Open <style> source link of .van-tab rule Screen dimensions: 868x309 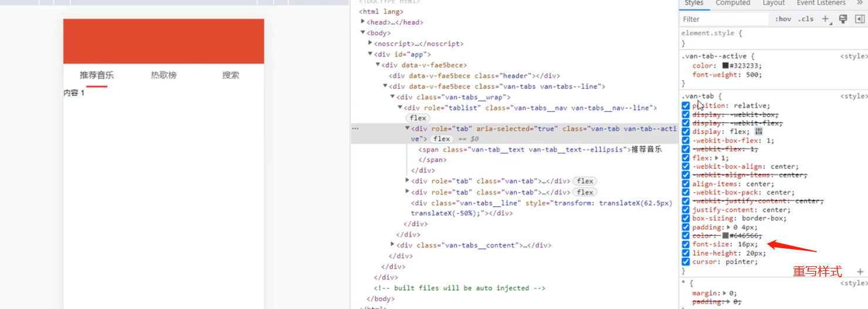click(853, 96)
